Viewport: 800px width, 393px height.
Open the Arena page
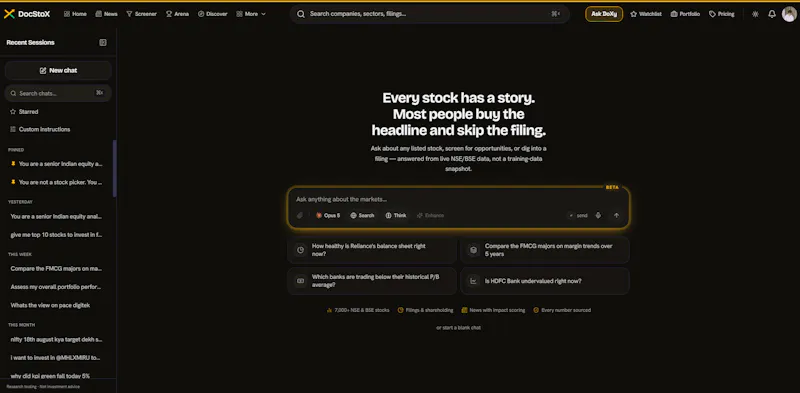tap(177, 14)
